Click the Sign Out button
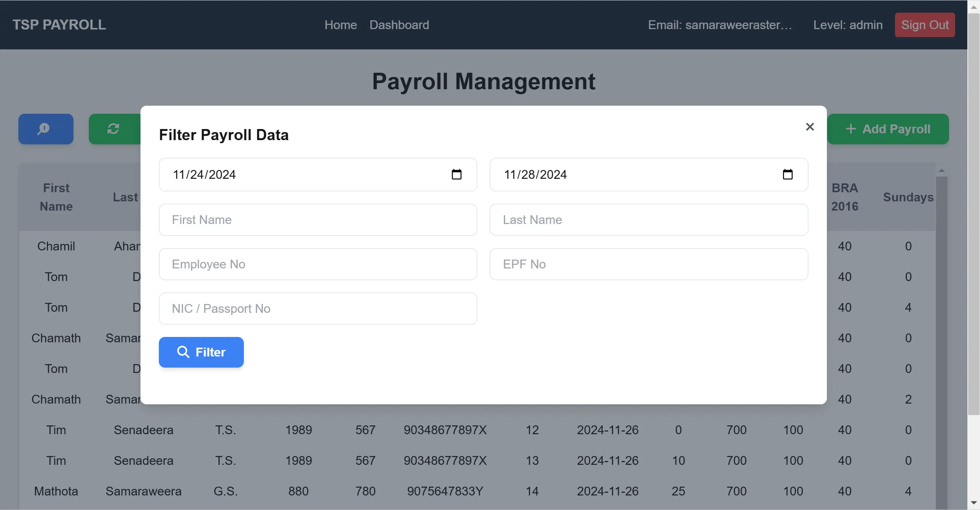Image resolution: width=980 pixels, height=510 pixels. [x=924, y=25]
